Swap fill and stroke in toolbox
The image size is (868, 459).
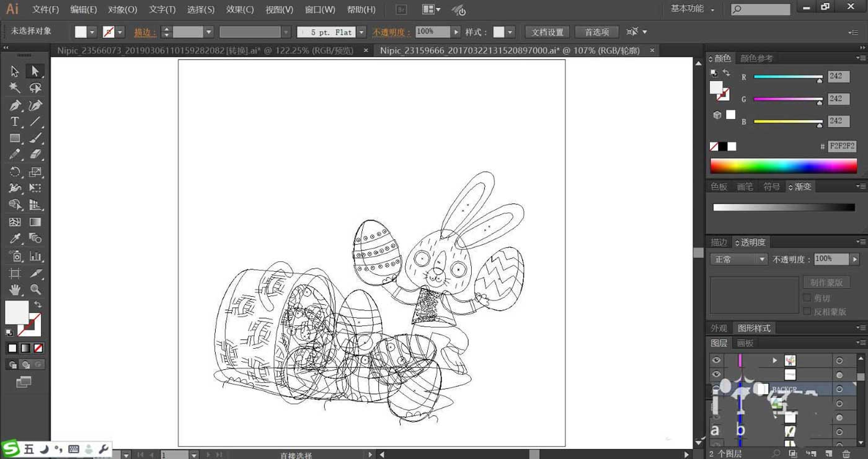click(x=38, y=304)
